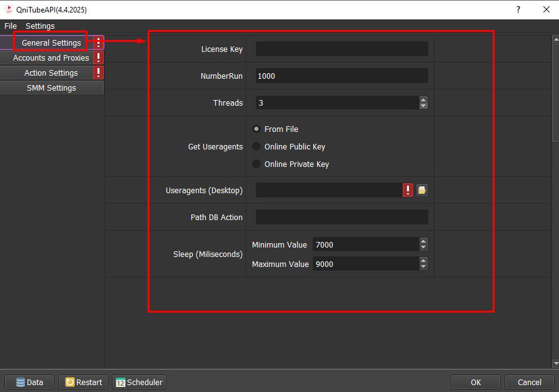This screenshot has height=392, width=559.
Task: Open the Action Settings tab
Action: pyautogui.click(x=51, y=73)
